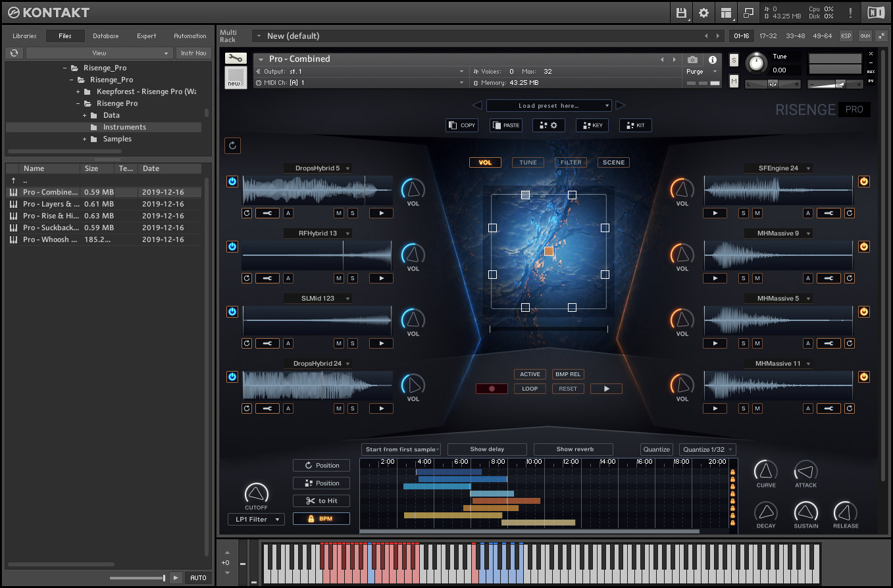Open the Load preset here dropdown

pyautogui.click(x=549, y=105)
